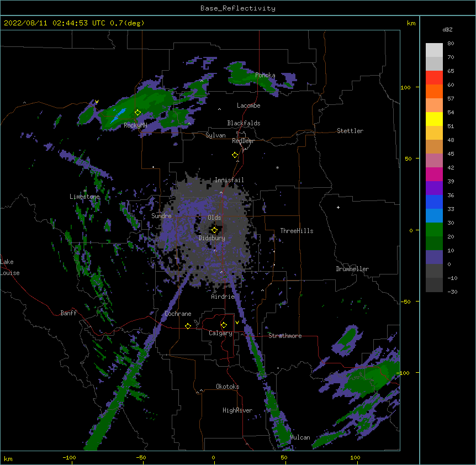Click the km unit label at top right
The width and height of the screenshot is (476, 465).
[x=411, y=23]
